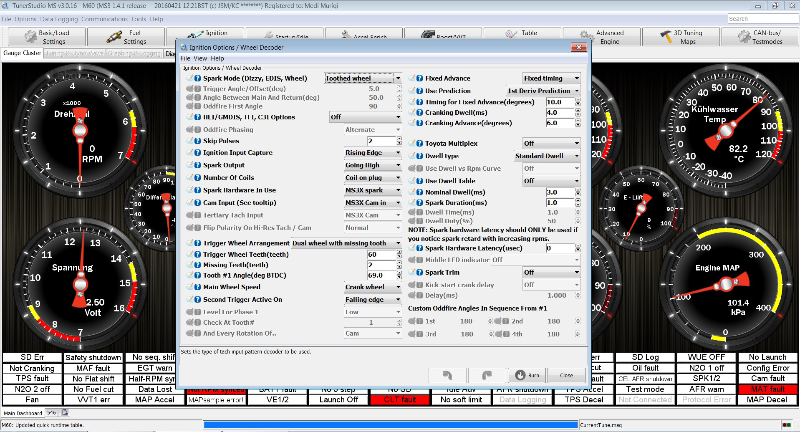Click help icon beside Trigger Wheel Arrangement
The height and width of the screenshot is (432, 800).
click(x=198, y=242)
